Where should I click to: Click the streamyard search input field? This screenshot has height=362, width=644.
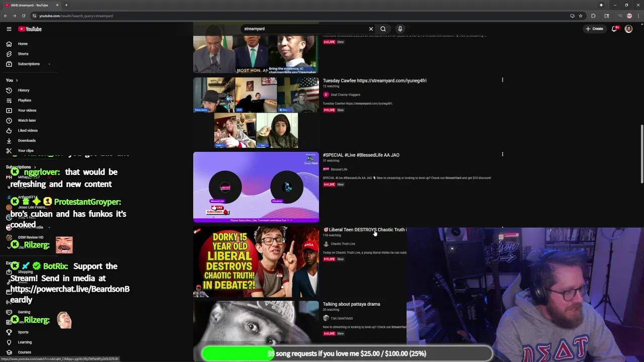(x=304, y=29)
